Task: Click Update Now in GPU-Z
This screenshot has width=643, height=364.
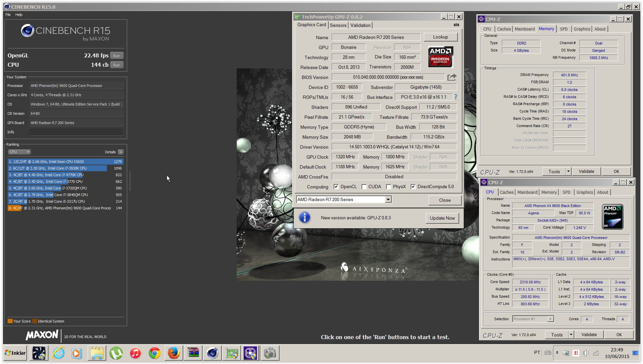Action: [442, 218]
